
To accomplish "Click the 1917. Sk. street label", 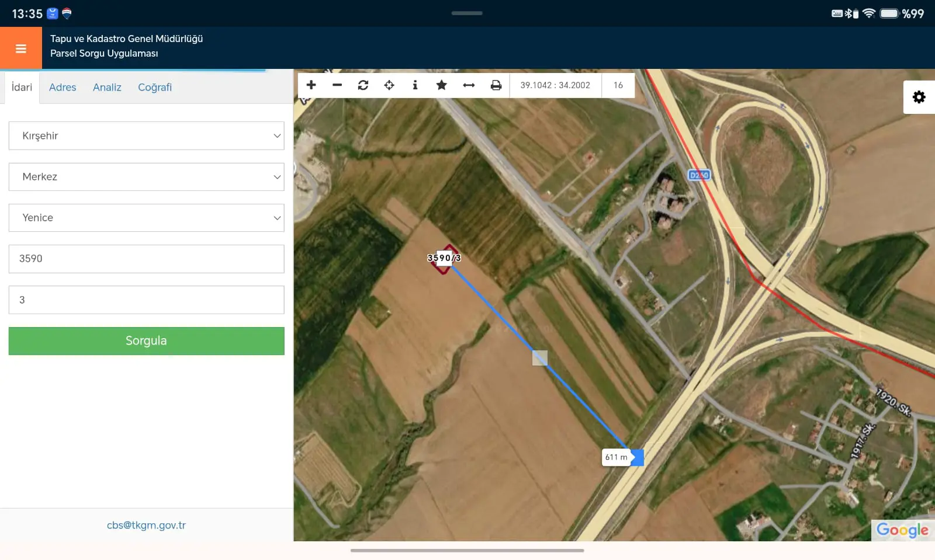I will click(863, 440).
